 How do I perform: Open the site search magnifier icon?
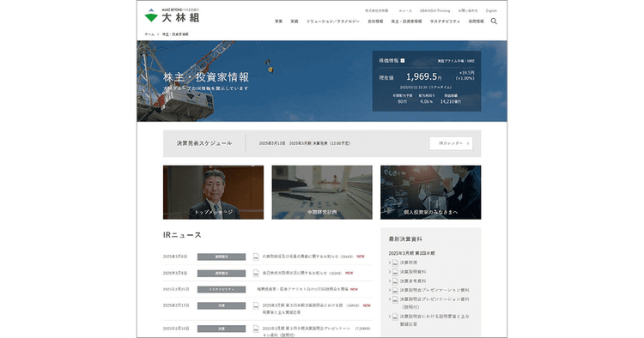(494, 21)
